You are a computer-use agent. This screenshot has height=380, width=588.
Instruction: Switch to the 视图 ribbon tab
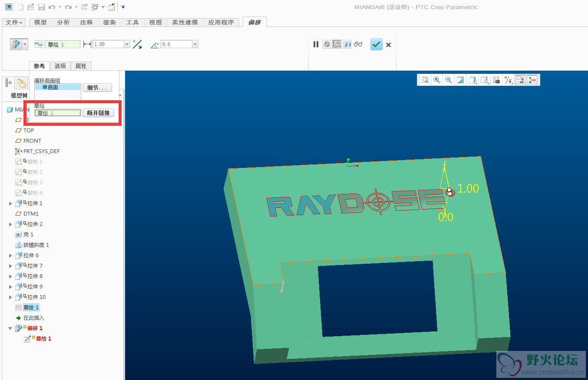click(x=155, y=22)
